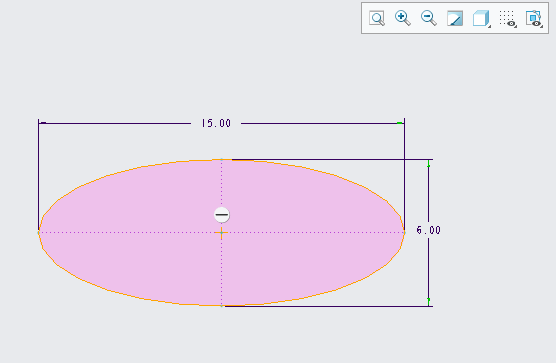The image size is (556, 363).
Task: Pick the top vertex of the ellipse
Action: [x=222, y=160]
